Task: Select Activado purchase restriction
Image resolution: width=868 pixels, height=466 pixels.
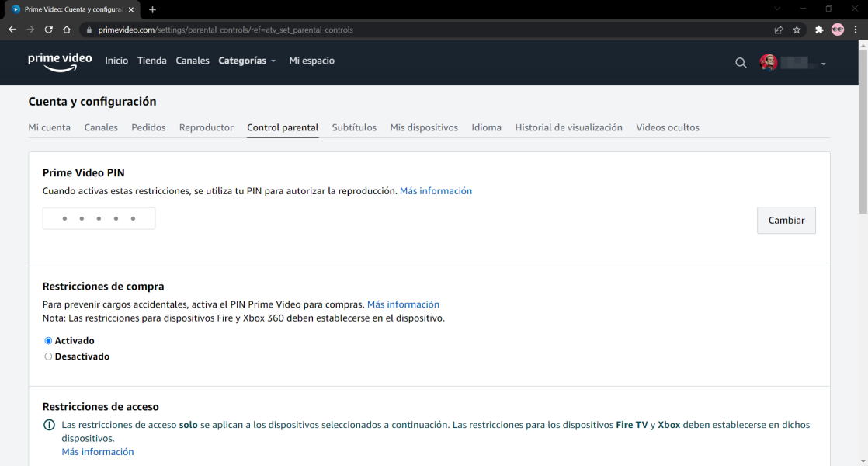Action: (x=48, y=340)
